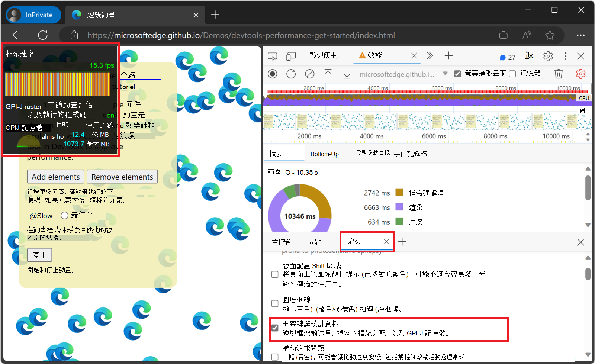Click the 返 activity bar position button
595x364 pixels.
click(529, 56)
